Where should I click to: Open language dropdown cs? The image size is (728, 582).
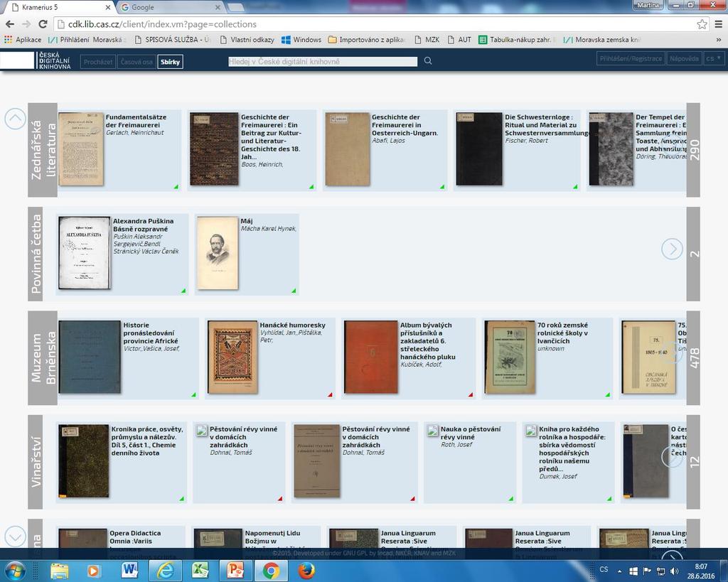click(714, 58)
